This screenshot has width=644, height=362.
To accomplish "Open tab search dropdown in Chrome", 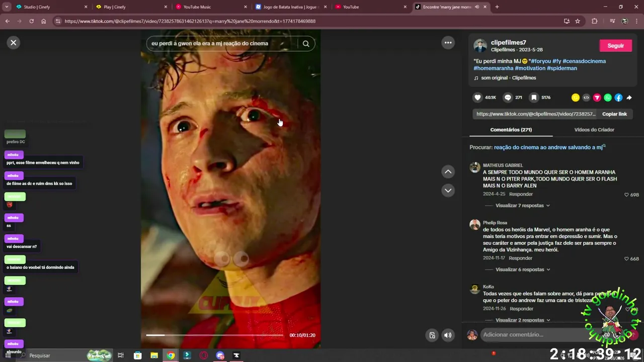I will pos(7,7).
